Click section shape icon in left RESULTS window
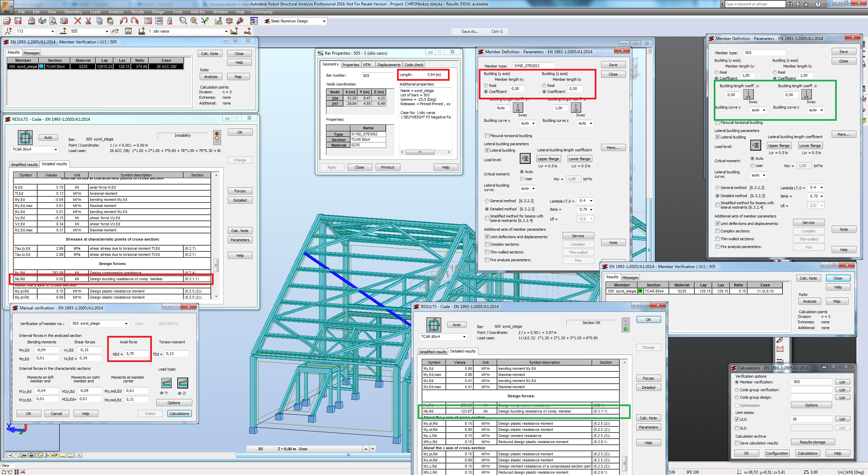Viewport: 868px width, 475px height. pyautogui.click(x=25, y=138)
